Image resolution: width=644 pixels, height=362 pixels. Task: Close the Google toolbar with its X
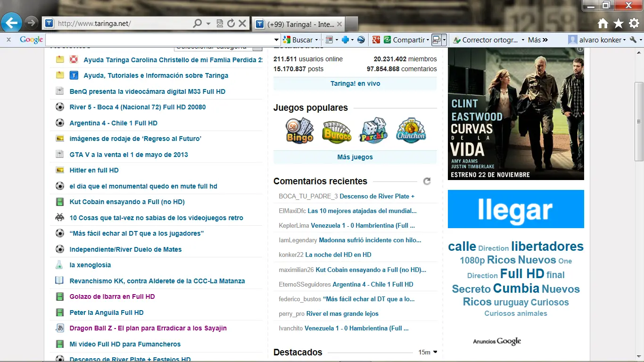click(x=8, y=40)
